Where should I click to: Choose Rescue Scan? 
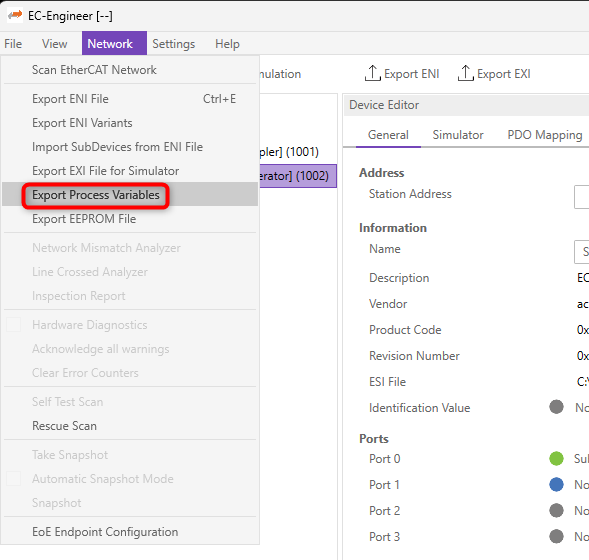coord(130,426)
